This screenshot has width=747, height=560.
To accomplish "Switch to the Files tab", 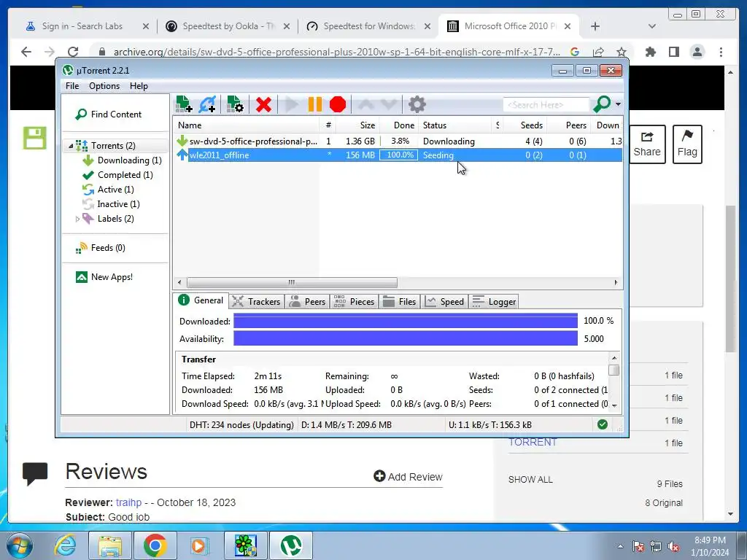I will point(400,301).
